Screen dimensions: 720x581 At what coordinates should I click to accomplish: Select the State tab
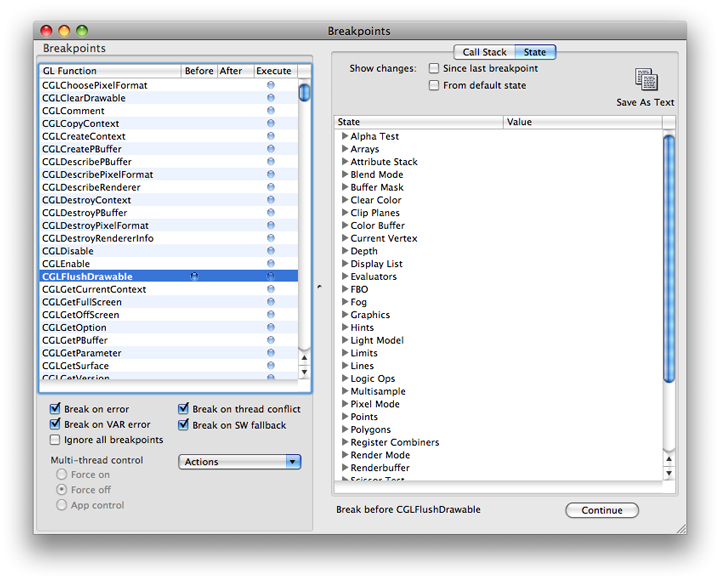[x=535, y=52]
